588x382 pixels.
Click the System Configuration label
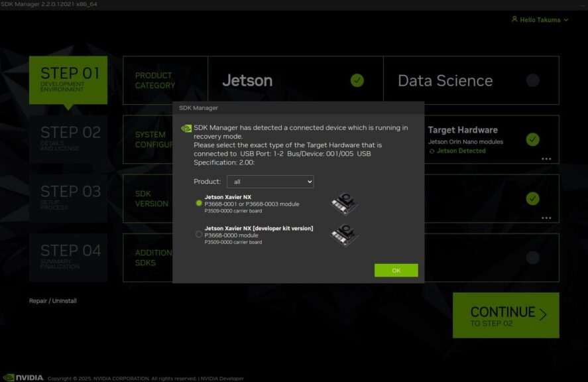(x=154, y=139)
